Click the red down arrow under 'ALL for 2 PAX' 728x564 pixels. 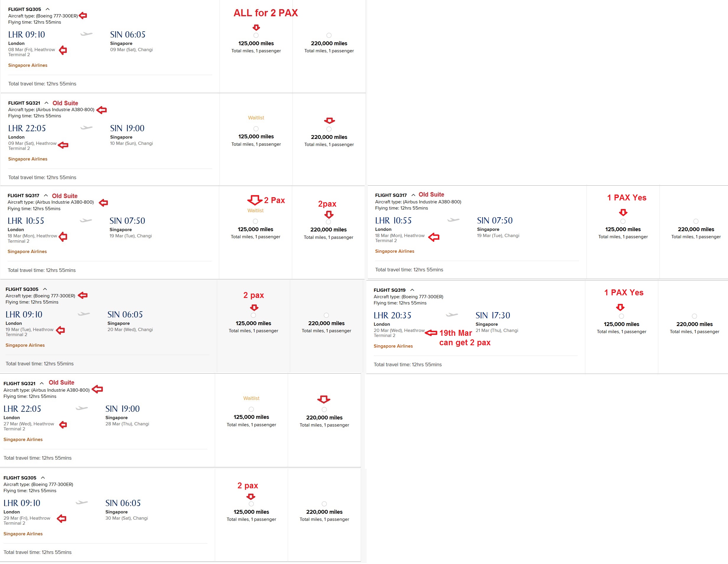point(256,28)
